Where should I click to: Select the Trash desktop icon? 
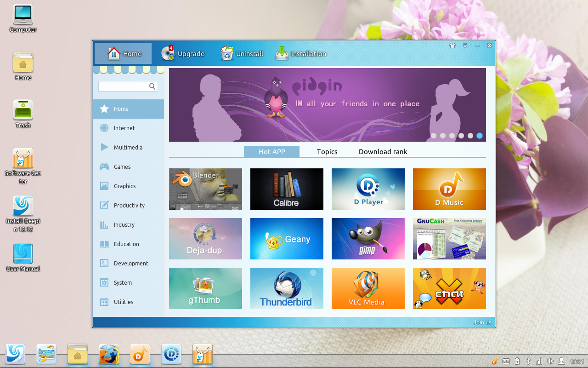point(23,115)
